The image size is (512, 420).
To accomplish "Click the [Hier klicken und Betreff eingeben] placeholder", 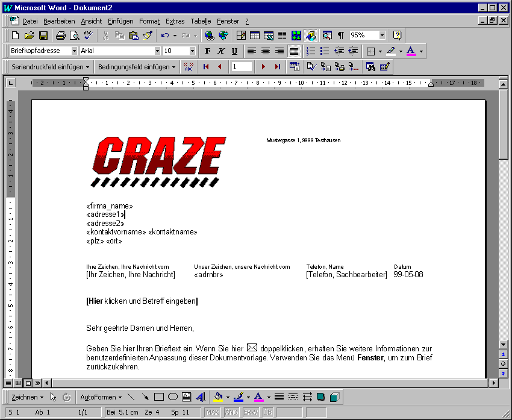I will pos(142,301).
